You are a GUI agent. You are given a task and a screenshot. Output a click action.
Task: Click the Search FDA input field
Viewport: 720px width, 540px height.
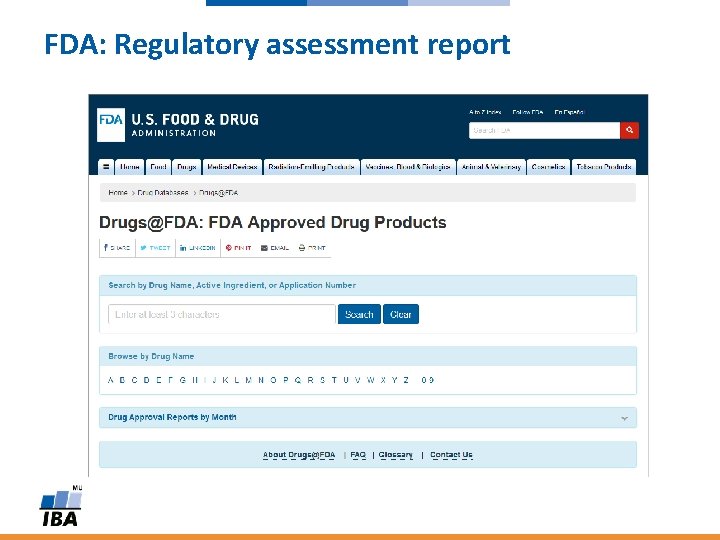point(544,130)
